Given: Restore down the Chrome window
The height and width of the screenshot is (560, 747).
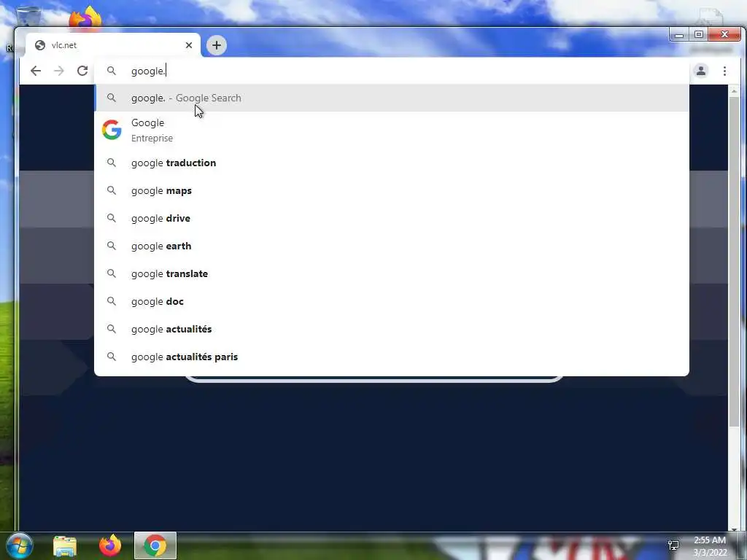Looking at the screenshot, I should [x=699, y=35].
